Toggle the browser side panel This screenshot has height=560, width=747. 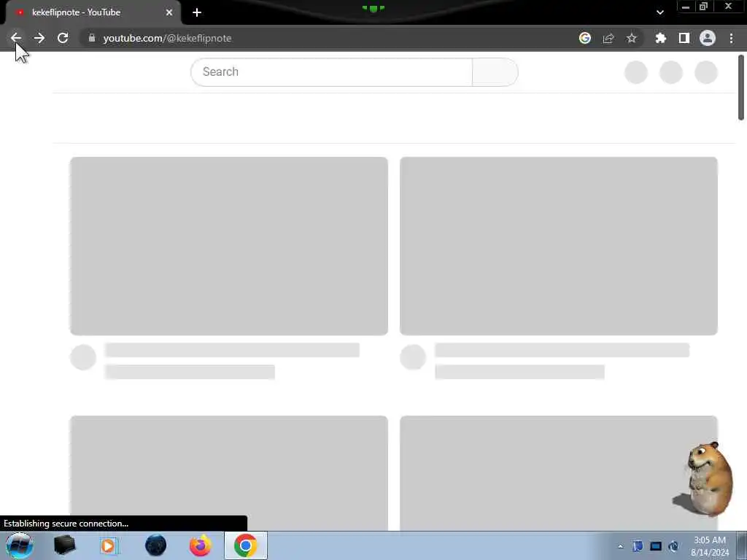(684, 38)
